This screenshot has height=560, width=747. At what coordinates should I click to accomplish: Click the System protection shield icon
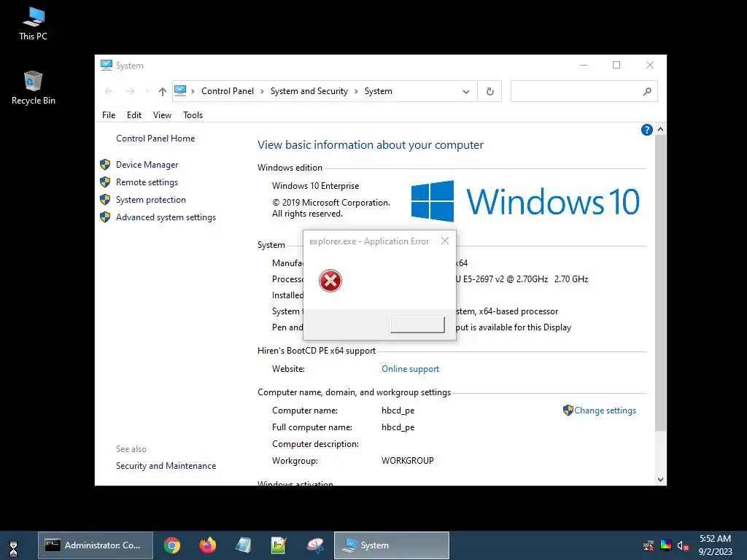(x=105, y=200)
